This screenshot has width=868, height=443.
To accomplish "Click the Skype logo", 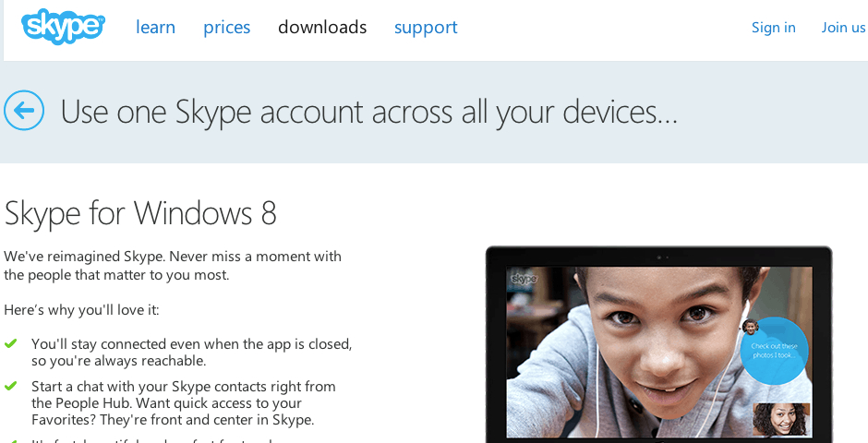I will click(x=63, y=27).
